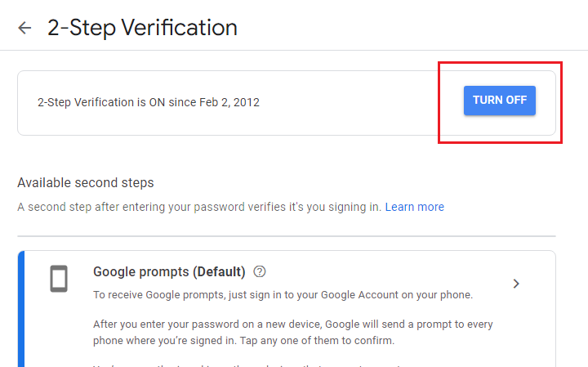Viewport: 588px width, 367px height.
Task: Select the "Google prompts (Default)" heading
Action: tap(169, 271)
